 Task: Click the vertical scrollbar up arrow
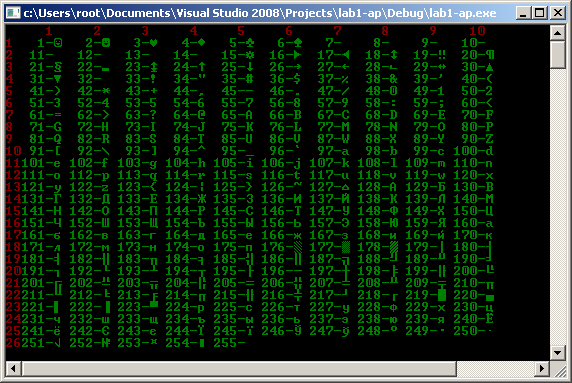pos(557,33)
